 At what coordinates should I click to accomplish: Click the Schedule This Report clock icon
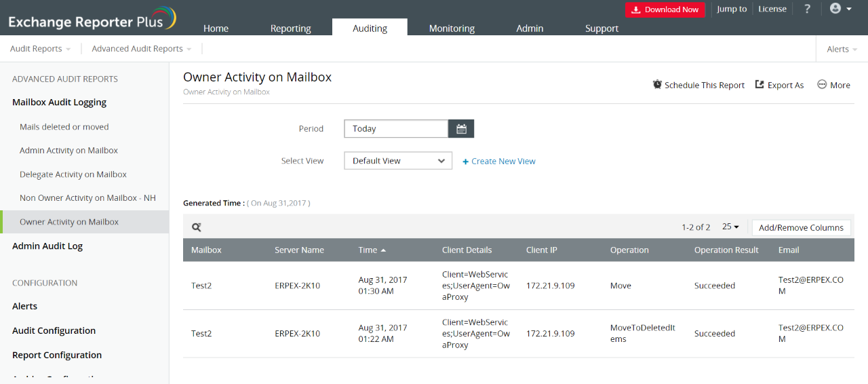point(657,85)
